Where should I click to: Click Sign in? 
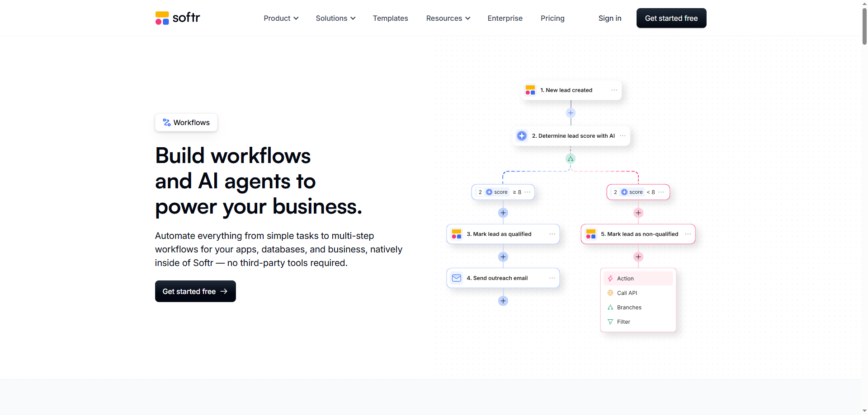(x=610, y=18)
